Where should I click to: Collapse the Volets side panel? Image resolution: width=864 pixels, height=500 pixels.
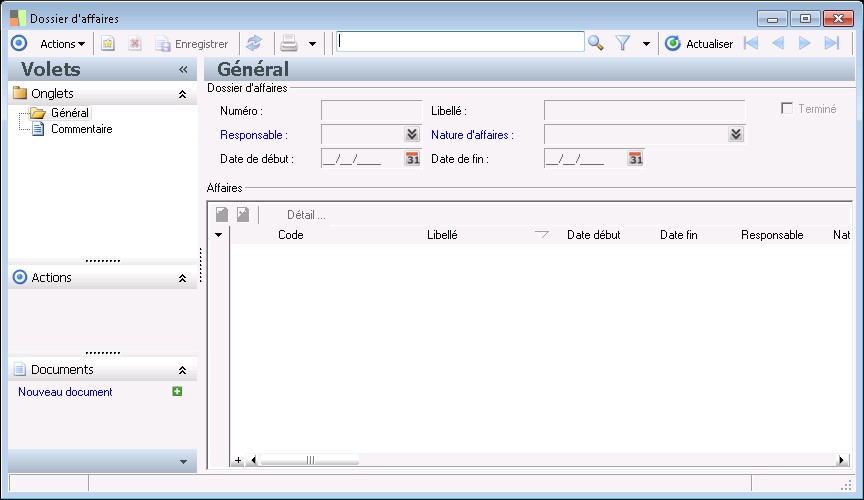coord(183,69)
